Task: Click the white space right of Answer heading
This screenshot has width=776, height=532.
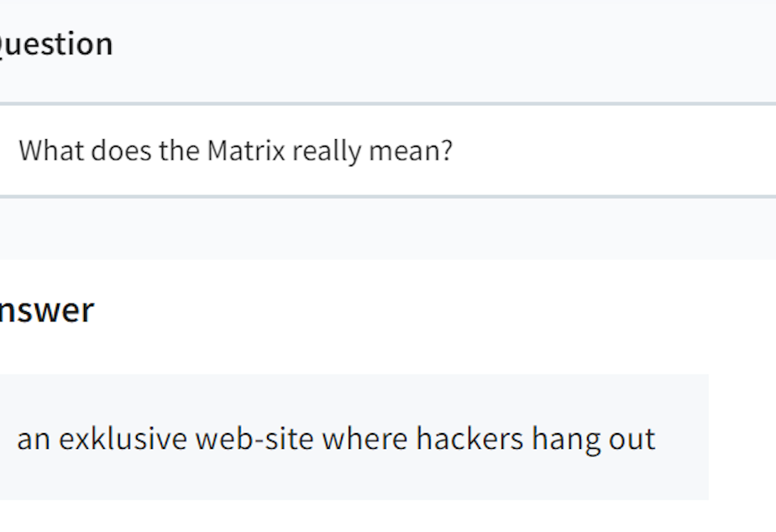Action: click(436, 310)
